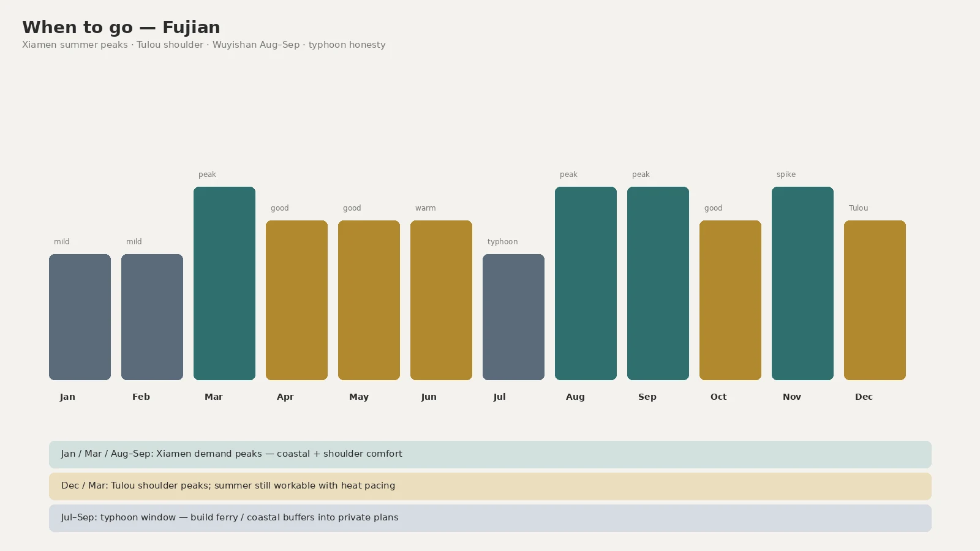The height and width of the screenshot is (551, 980).
Task: Select the December Tulou bar
Action: [875, 300]
